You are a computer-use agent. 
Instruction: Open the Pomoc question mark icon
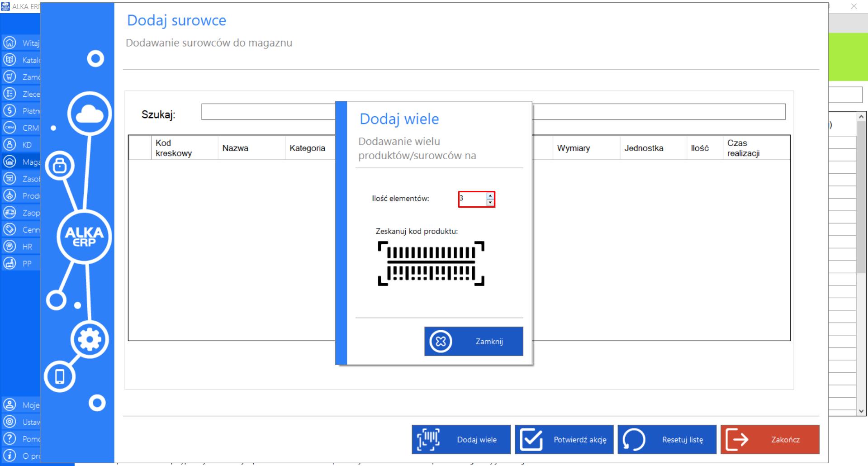9,438
